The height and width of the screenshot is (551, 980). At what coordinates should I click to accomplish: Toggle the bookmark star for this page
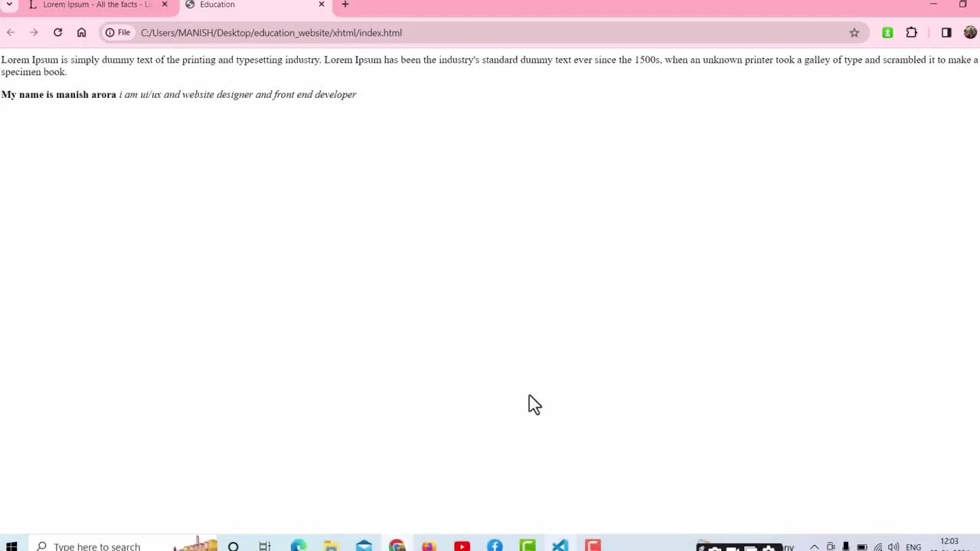tap(854, 32)
